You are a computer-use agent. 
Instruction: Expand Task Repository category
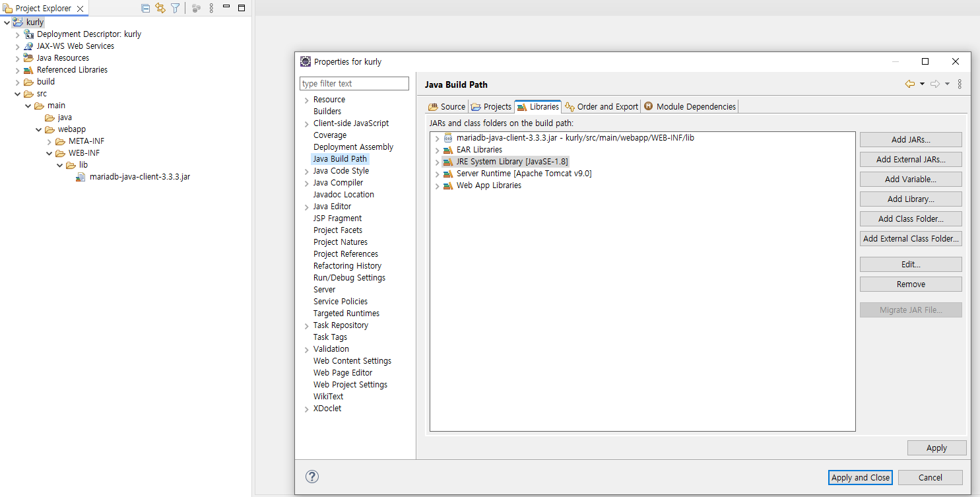click(306, 326)
